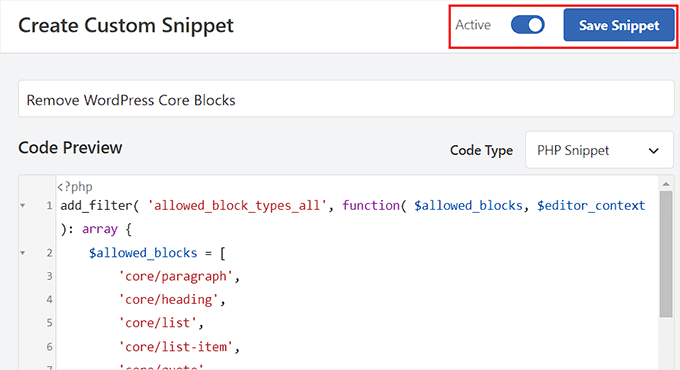Screen dimensions: 680x370
Task: Click the code editor scrollbar thumb
Action: click(x=666, y=254)
